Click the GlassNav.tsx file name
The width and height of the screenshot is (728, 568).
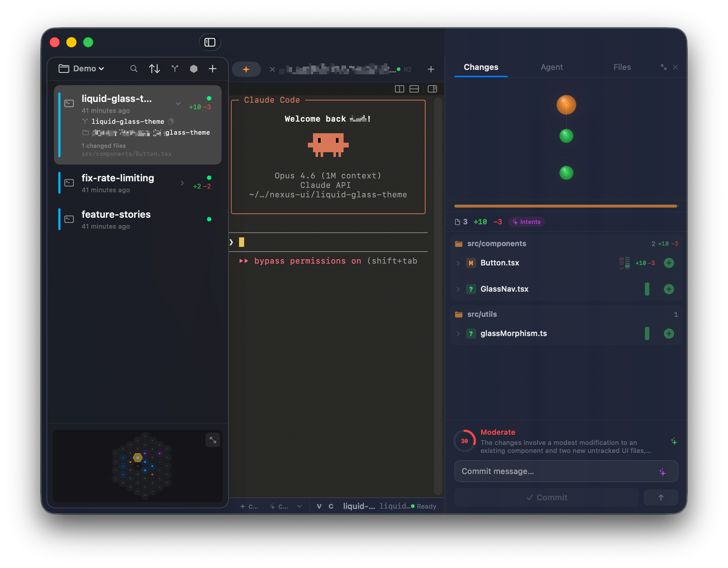[504, 289]
